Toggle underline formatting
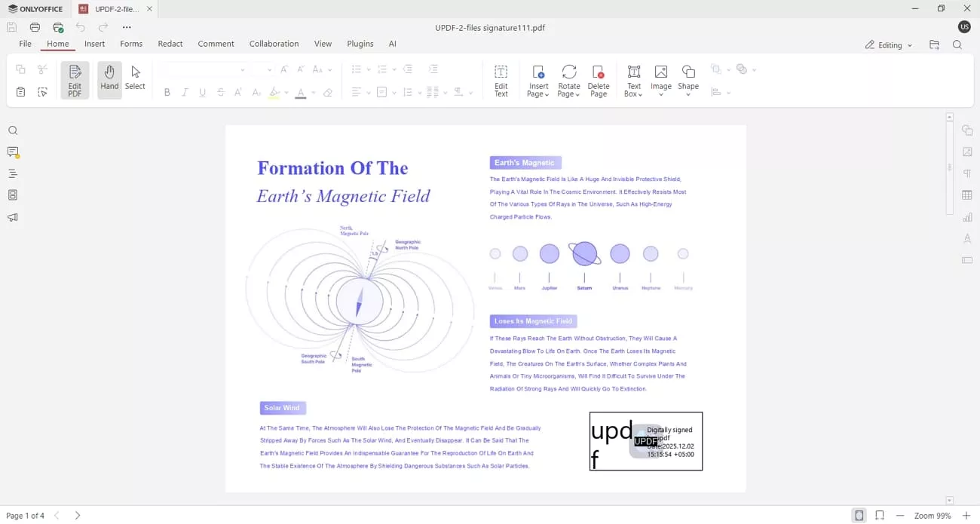980x524 pixels. point(203,92)
